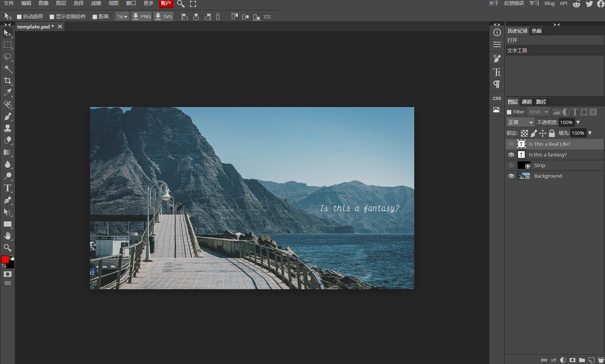Image resolution: width=605 pixels, height=364 pixels.
Task: Select the Eyedropper tool
Action: click(x=8, y=93)
